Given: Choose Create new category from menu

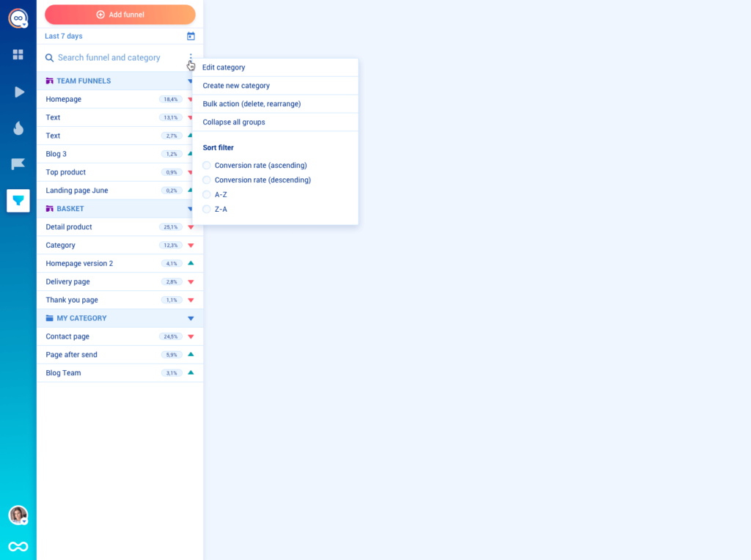Looking at the screenshot, I should (x=275, y=86).
